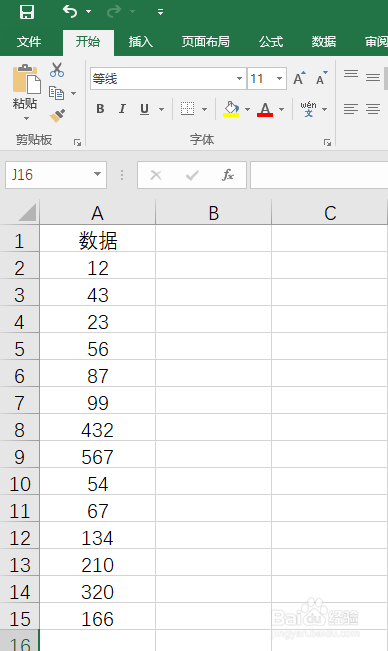
Task: Click the Top Align icon
Action: (351, 75)
